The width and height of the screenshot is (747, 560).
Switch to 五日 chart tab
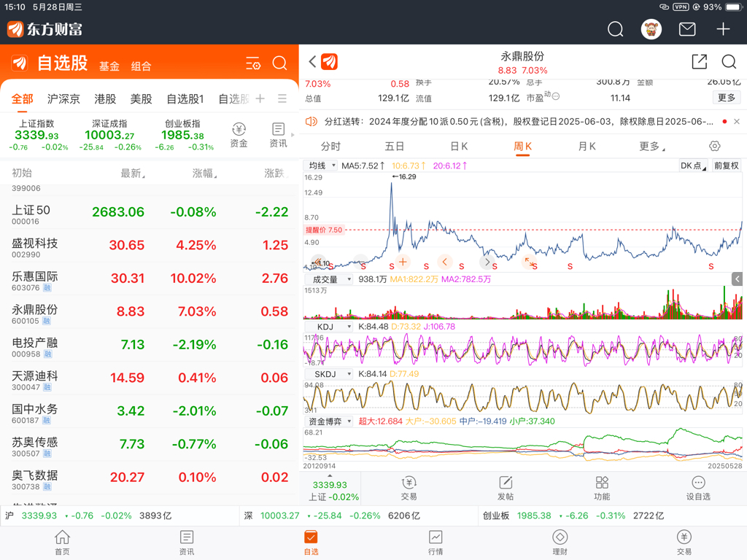(x=395, y=146)
